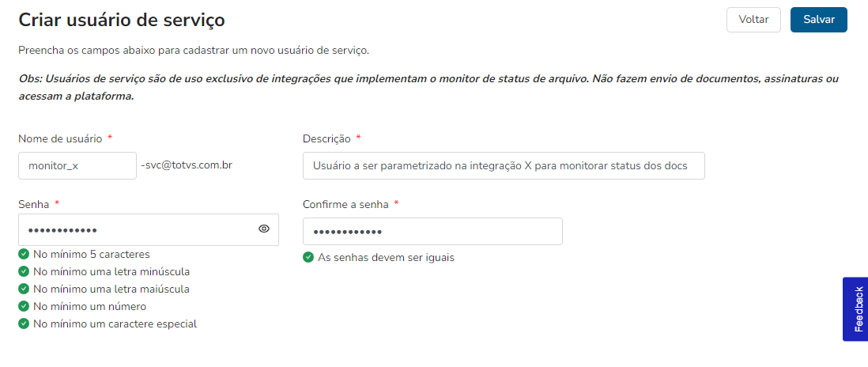
Task: Click the 'Nome de usuário' label
Action: 60,138
